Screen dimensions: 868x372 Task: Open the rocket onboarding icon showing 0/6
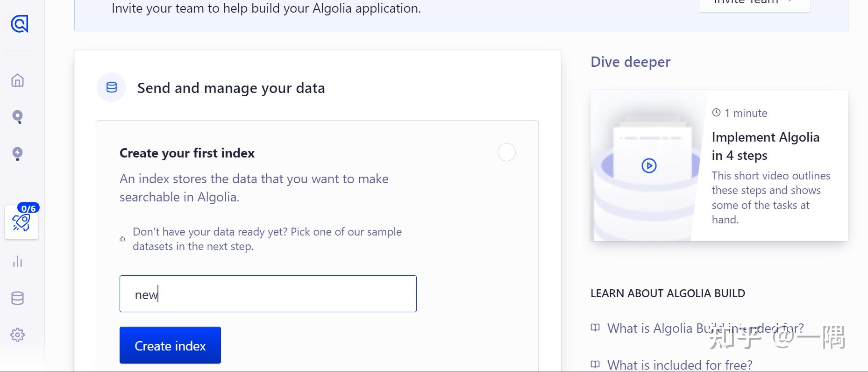[21, 222]
